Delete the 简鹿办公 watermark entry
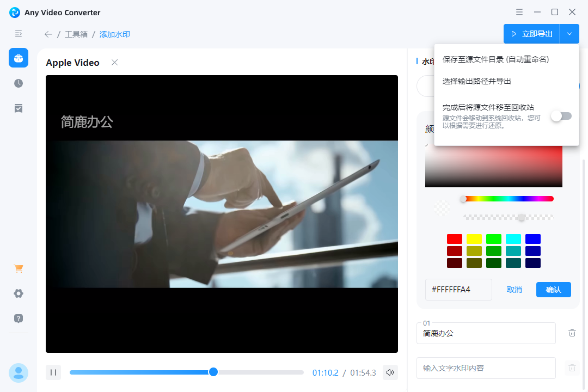 tap(572, 333)
